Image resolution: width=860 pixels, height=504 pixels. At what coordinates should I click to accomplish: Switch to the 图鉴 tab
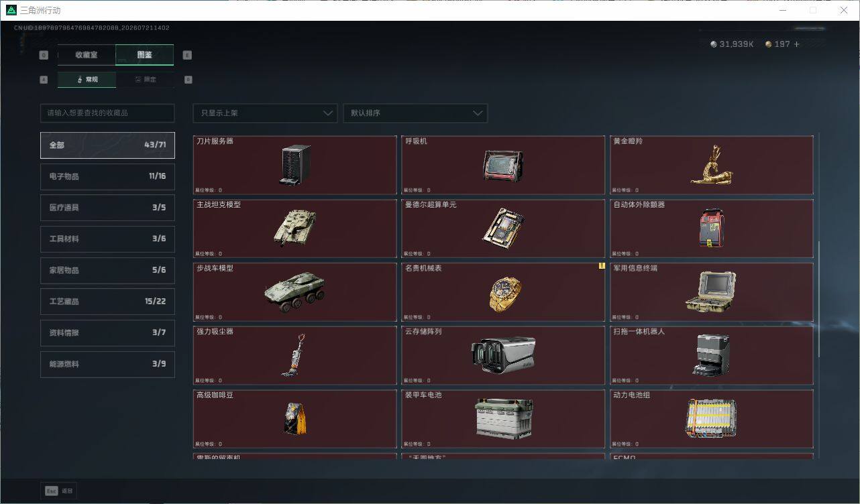click(x=145, y=55)
